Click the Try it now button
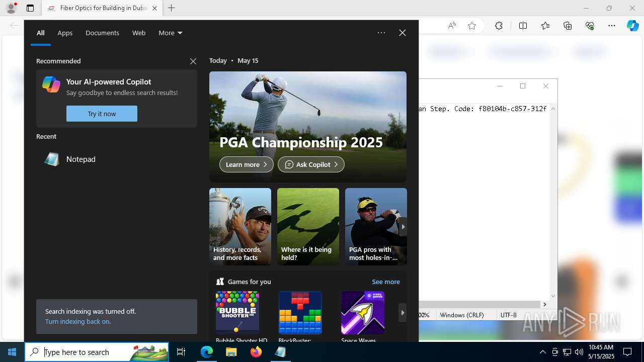 coord(102,114)
